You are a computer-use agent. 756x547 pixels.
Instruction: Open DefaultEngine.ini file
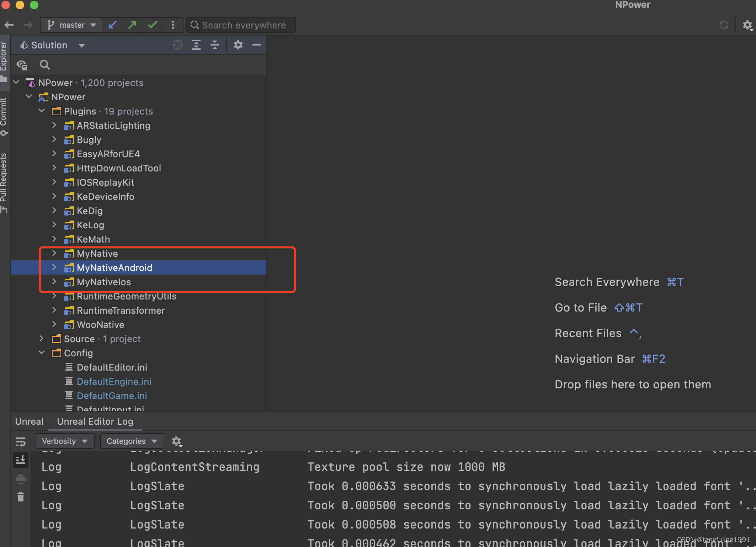114,382
